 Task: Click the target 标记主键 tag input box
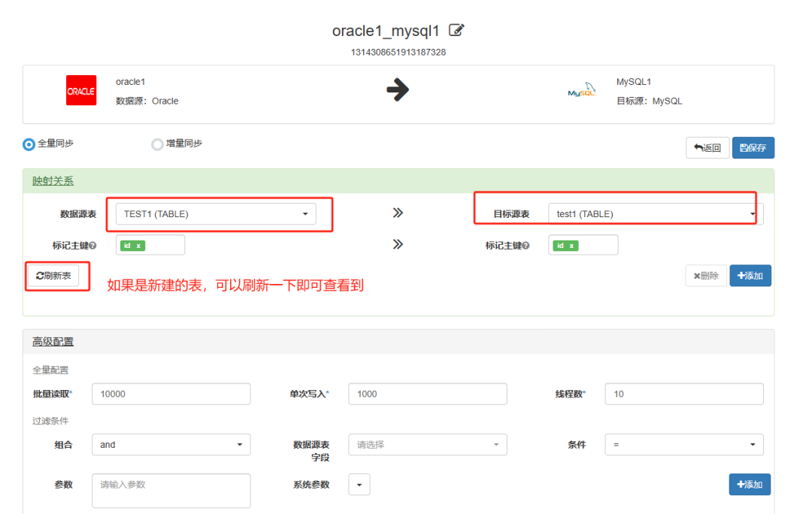click(x=583, y=245)
